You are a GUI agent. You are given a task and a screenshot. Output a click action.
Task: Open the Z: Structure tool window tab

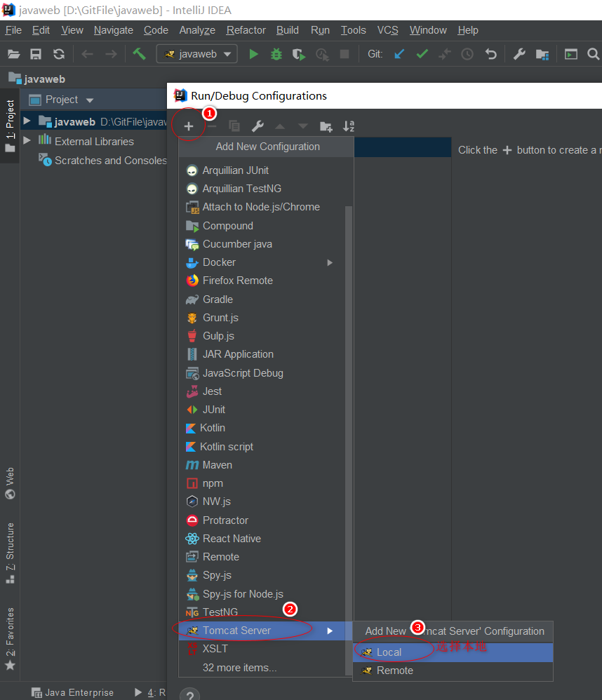[10, 553]
